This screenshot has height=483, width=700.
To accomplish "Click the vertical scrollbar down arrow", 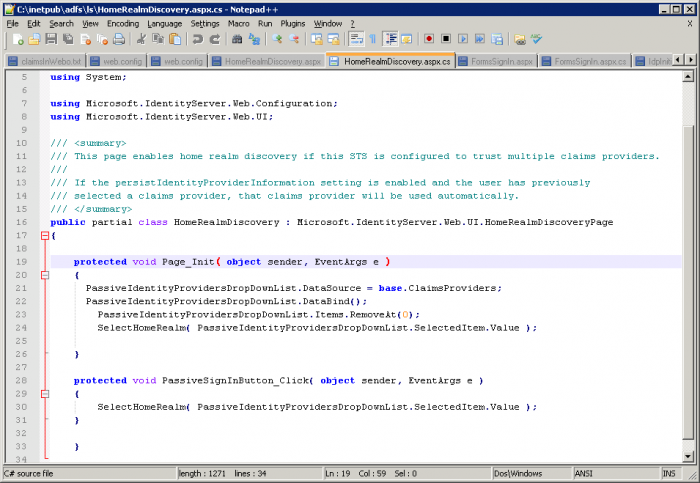I will tap(686, 455).
